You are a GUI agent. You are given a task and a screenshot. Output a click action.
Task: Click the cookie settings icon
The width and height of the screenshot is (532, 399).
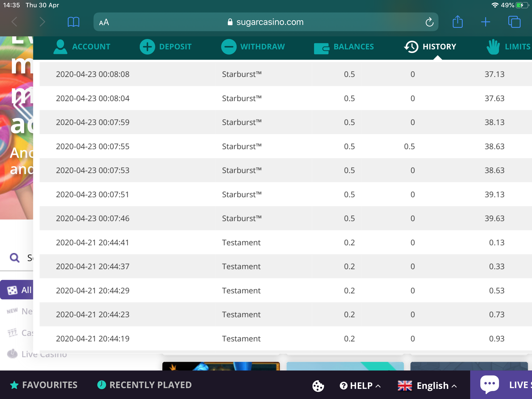click(x=318, y=386)
